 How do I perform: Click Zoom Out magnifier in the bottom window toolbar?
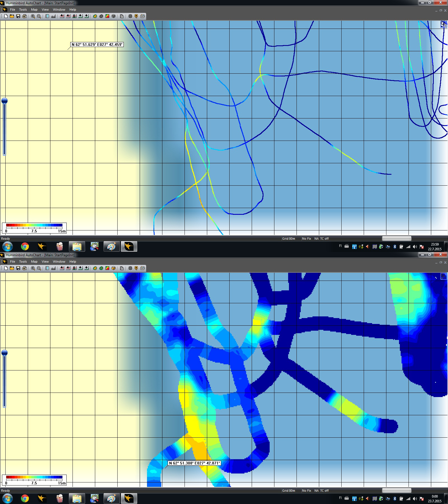pos(39,268)
